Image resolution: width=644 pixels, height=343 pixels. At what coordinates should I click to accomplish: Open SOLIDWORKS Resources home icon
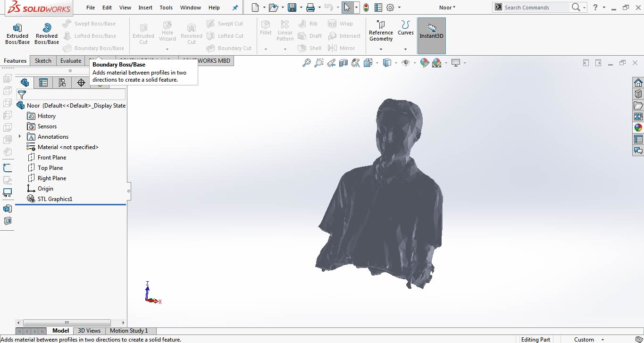coord(638,83)
